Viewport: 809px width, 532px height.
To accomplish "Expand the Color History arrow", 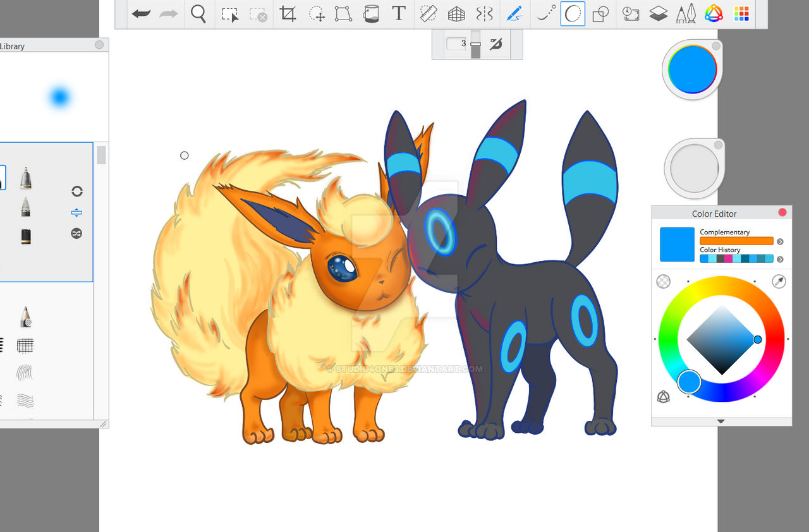I will click(x=780, y=259).
